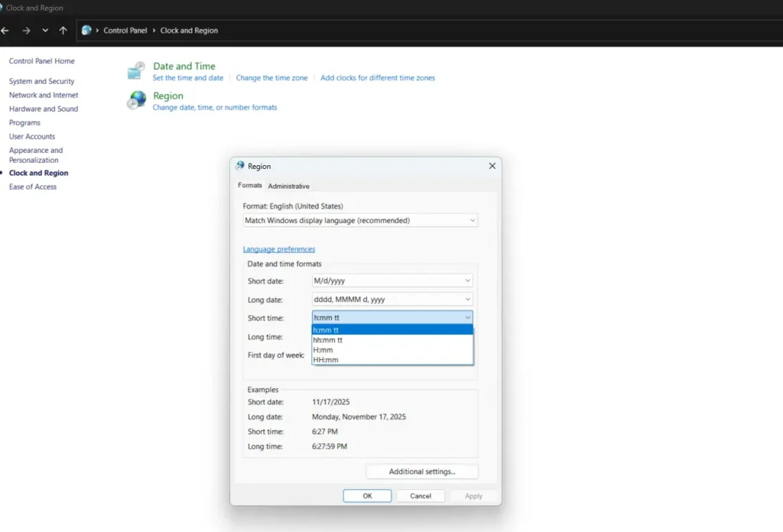783x532 pixels.
Task: Open the Language preferences link
Action: [278, 248]
